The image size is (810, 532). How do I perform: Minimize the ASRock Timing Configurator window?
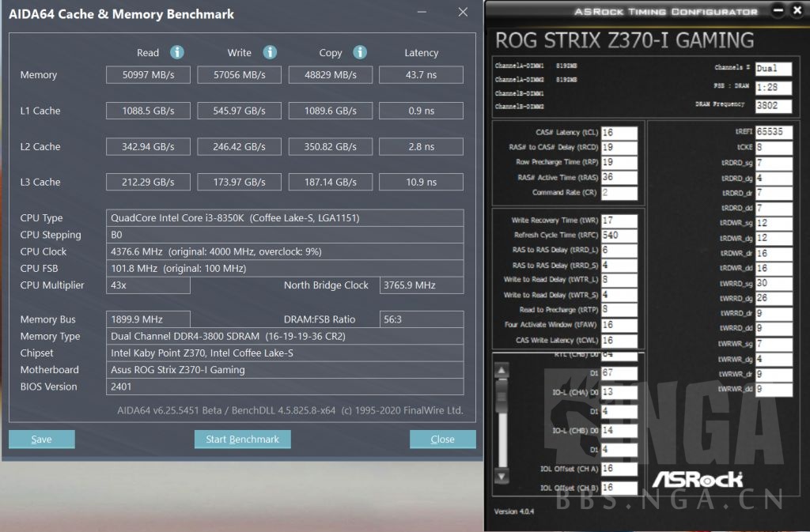click(777, 10)
